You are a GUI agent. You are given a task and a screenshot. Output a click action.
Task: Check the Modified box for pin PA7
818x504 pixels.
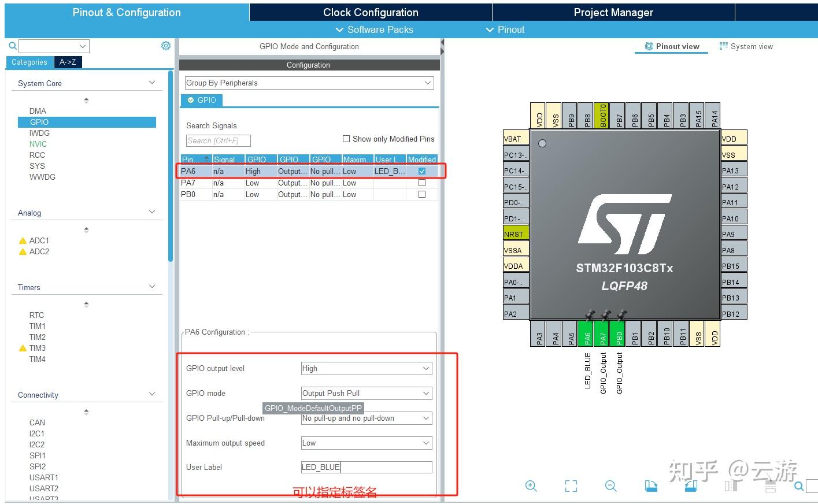(421, 183)
